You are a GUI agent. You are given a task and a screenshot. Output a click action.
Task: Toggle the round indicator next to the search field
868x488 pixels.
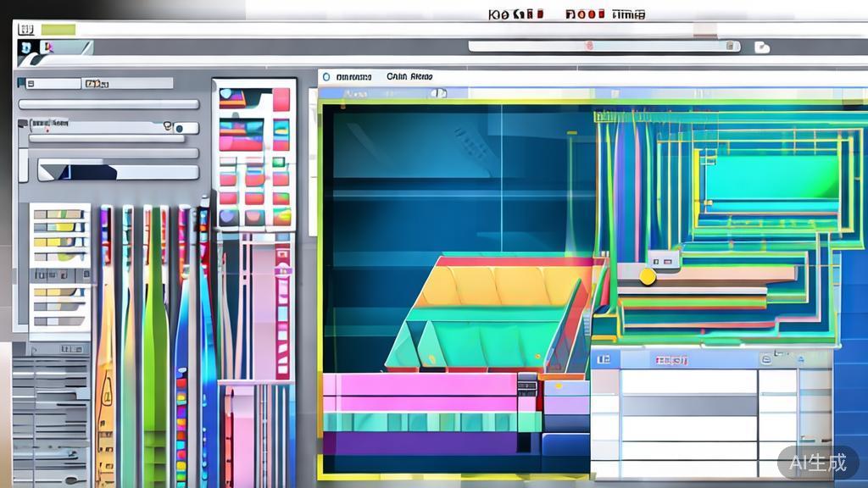(x=177, y=128)
